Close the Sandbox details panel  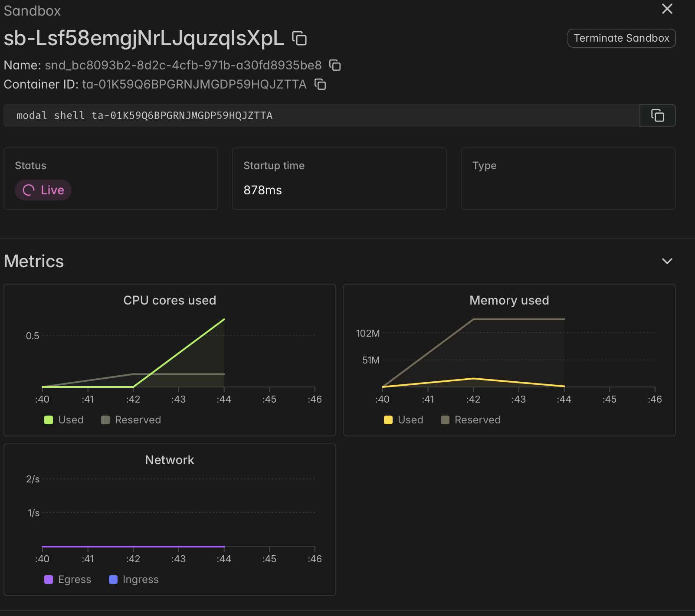coord(667,9)
